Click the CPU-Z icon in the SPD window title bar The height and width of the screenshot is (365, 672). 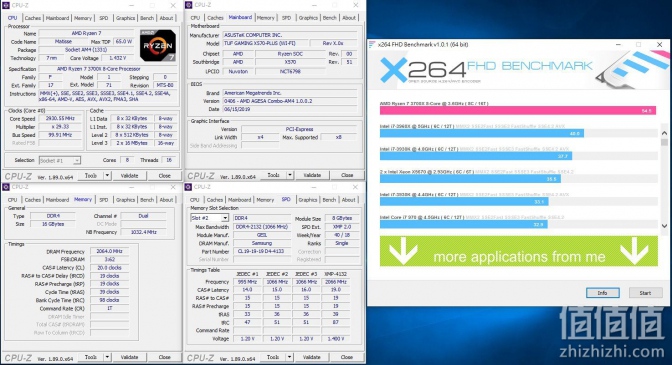pos(188,187)
